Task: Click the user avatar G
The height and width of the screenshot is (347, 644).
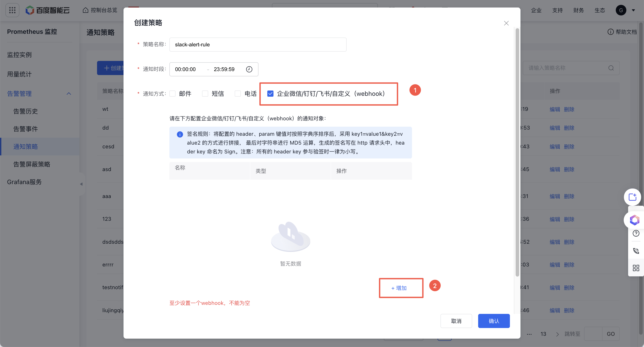Action: pos(621,10)
